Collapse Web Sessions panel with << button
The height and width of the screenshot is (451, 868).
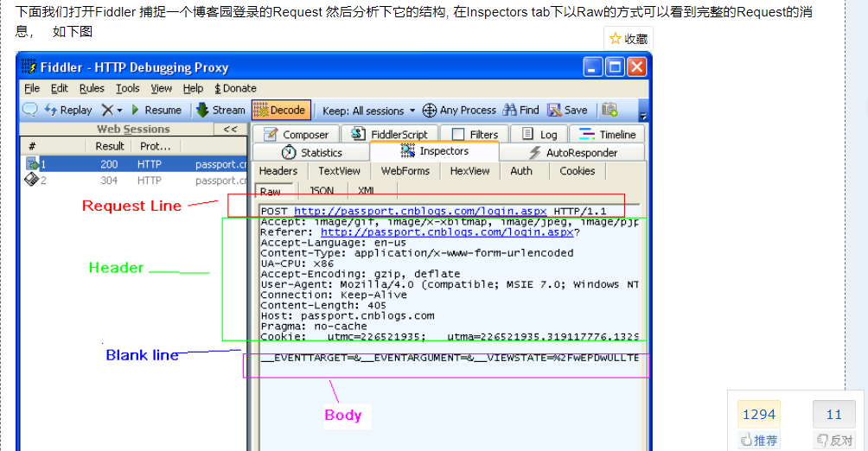click(230, 129)
